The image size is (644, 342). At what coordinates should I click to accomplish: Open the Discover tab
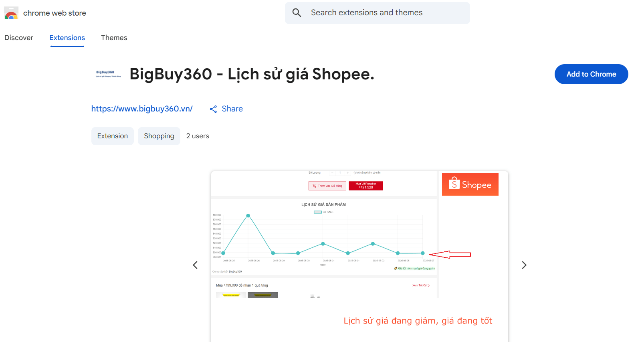coord(19,38)
